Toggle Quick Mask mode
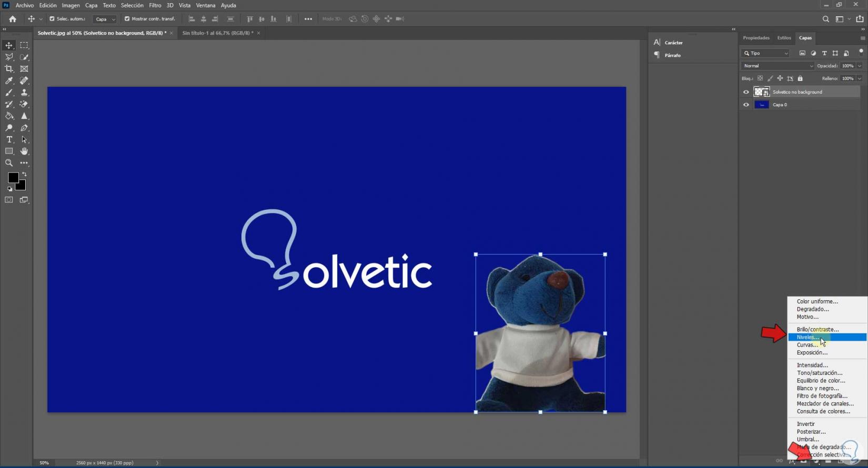Viewport: 868px width, 468px height. point(9,200)
